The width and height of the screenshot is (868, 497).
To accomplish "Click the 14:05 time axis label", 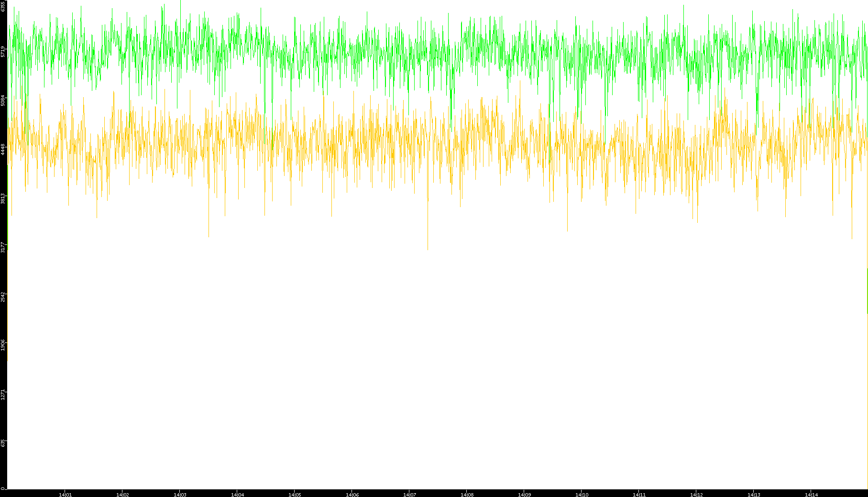I will coord(295,495).
